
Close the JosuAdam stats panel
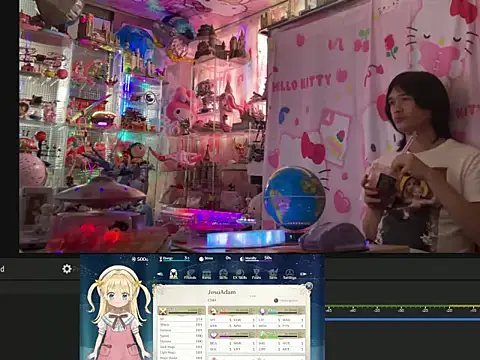[309, 286]
